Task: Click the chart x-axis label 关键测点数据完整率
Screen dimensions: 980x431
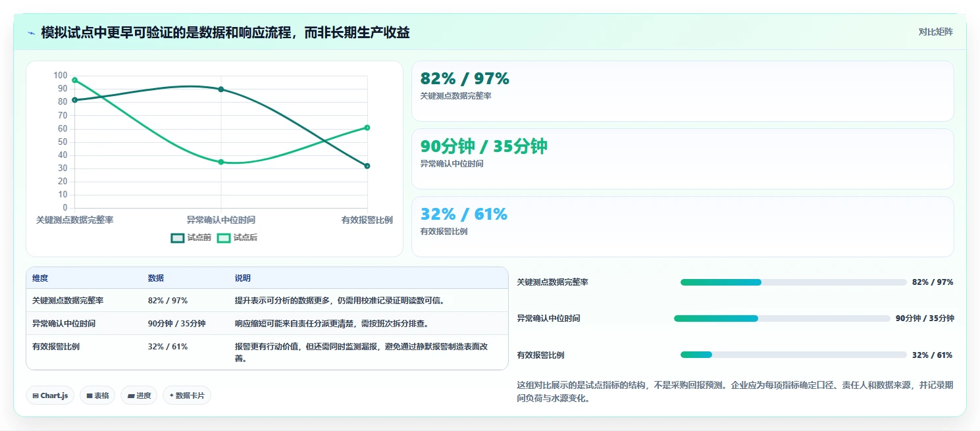Action: pyautogui.click(x=75, y=220)
